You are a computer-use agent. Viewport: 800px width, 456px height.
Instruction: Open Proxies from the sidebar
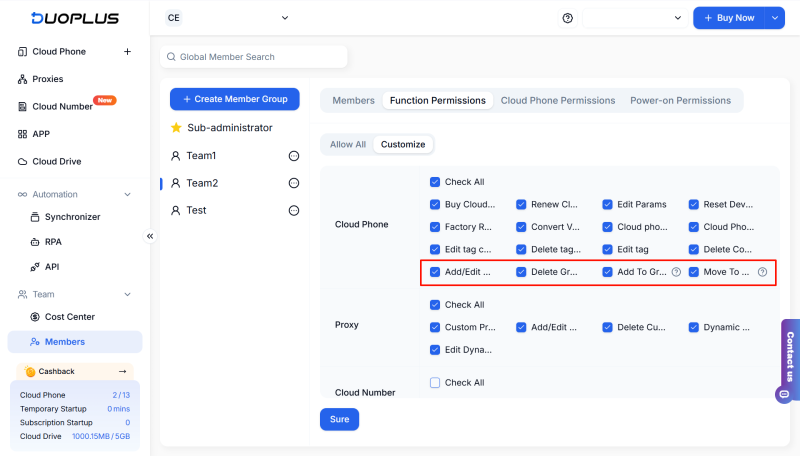(x=47, y=79)
